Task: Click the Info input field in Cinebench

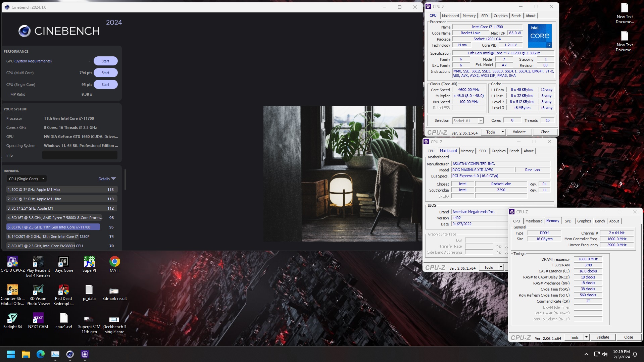Action: click(80, 155)
